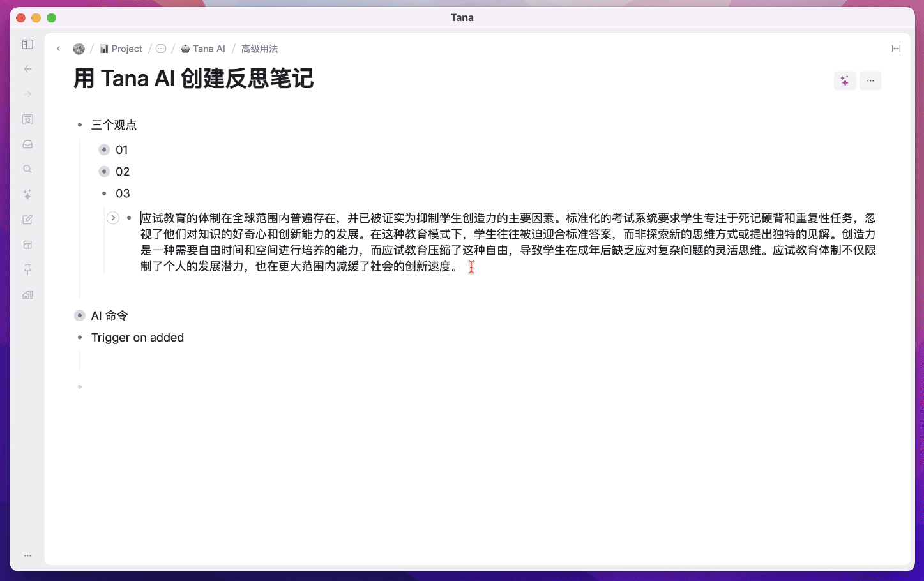Click the 01 node text

[122, 149]
